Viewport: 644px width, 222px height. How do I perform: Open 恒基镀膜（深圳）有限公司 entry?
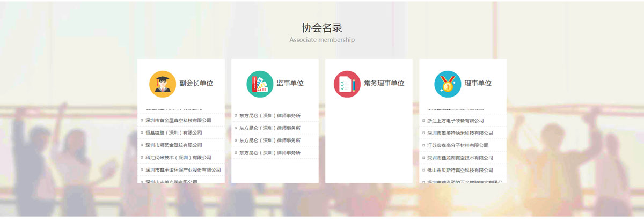[x=174, y=133]
